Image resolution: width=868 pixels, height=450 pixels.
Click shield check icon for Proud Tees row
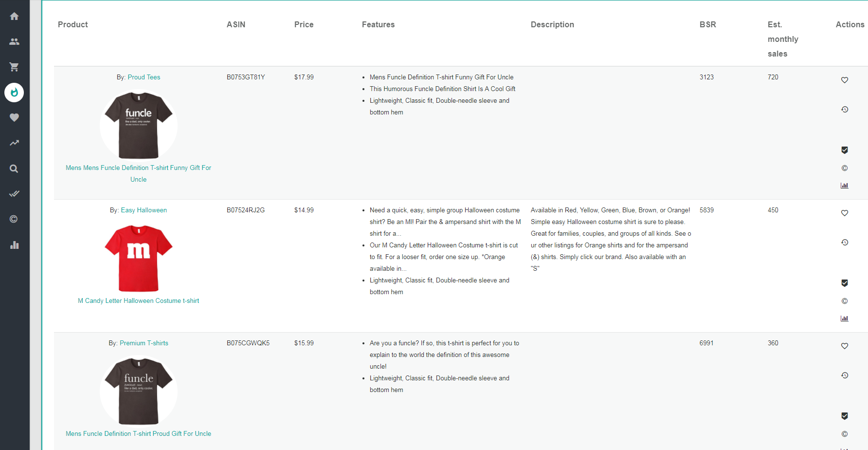tap(845, 150)
